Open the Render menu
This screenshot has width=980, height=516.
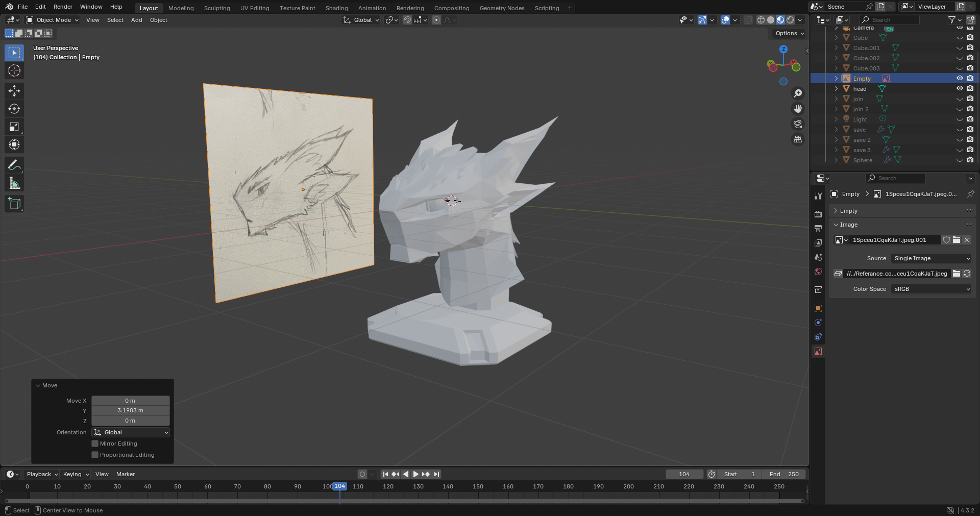(63, 7)
